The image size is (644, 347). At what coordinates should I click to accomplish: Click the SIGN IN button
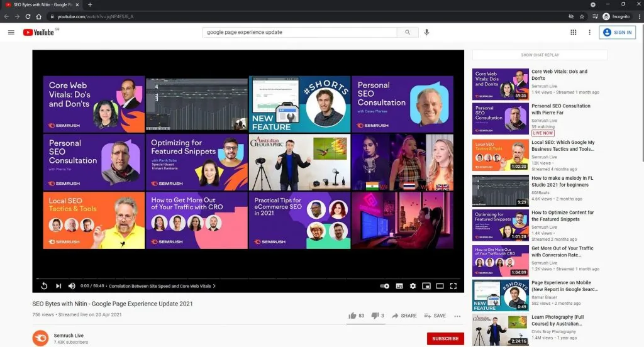click(x=618, y=33)
